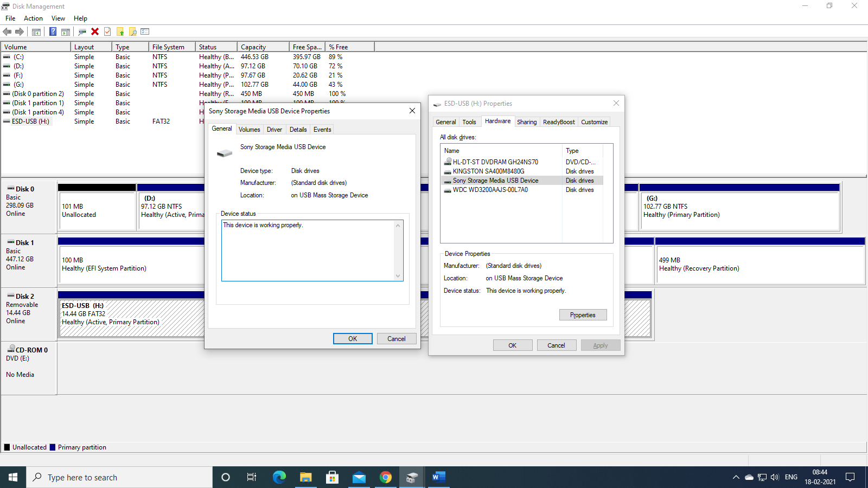Open the Action menu
This screenshot has height=488, width=868.
point(33,18)
